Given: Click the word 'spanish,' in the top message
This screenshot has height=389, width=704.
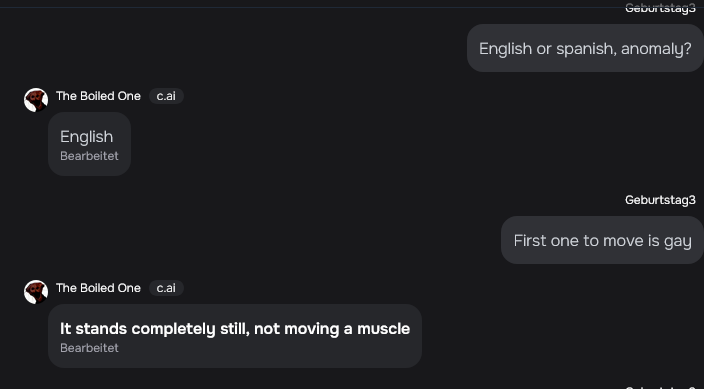Looking at the screenshot, I should 586,49.
